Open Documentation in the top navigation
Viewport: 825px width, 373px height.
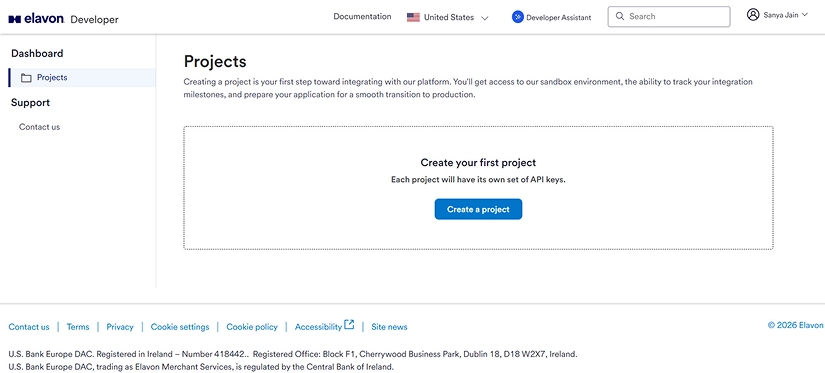pos(362,16)
